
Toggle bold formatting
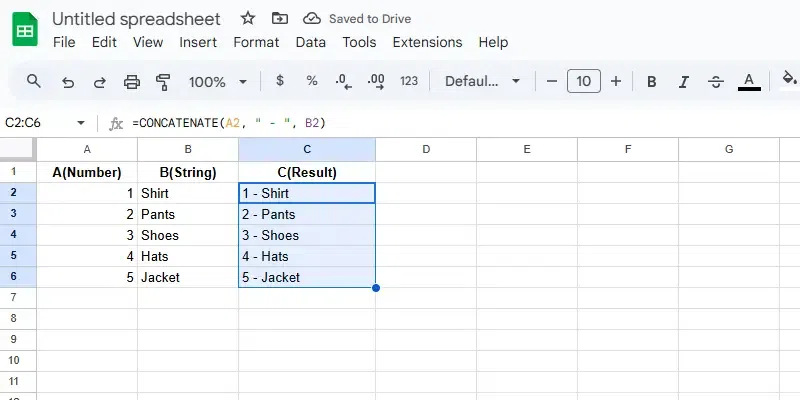[x=651, y=82]
